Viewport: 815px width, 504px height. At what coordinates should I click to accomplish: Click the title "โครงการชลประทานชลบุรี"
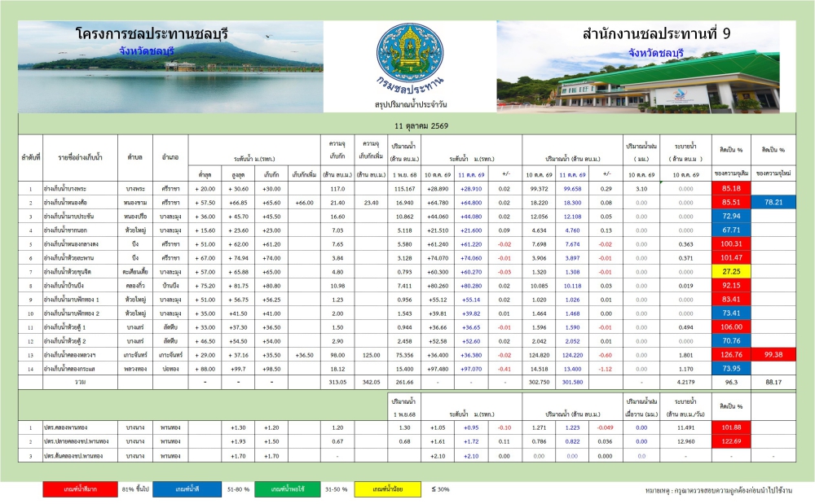point(152,34)
